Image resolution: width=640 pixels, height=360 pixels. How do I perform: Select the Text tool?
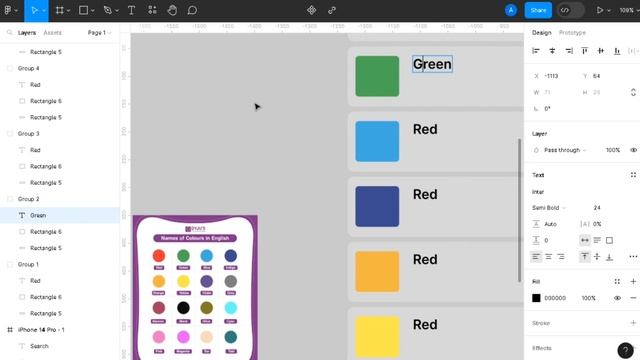pyautogui.click(x=131, y=10)
